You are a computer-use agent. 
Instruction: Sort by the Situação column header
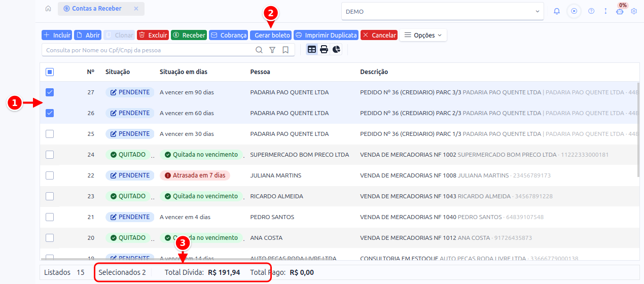(x=118, y=72)
